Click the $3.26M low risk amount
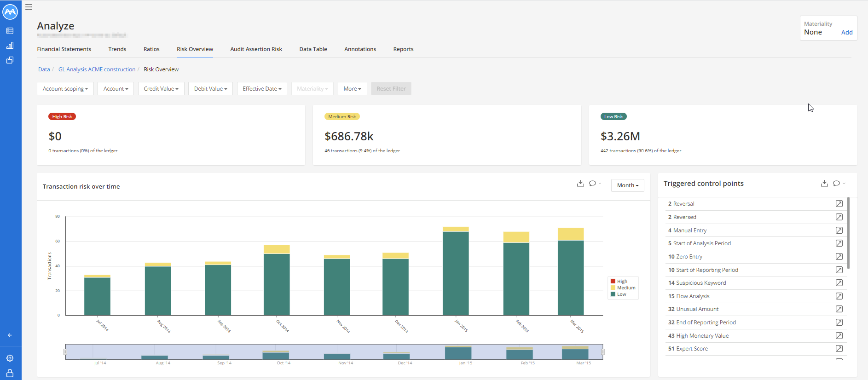The image size is (868, 380). click(620, 136)
